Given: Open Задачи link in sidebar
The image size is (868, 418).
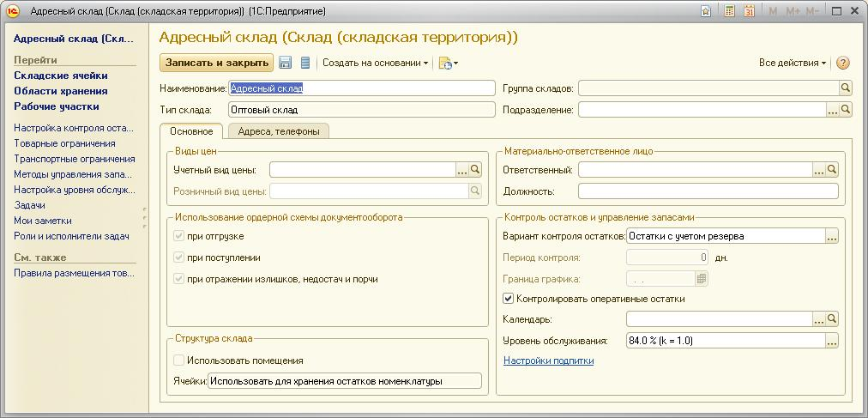Looking at the screenshot, I should point(29,205).
